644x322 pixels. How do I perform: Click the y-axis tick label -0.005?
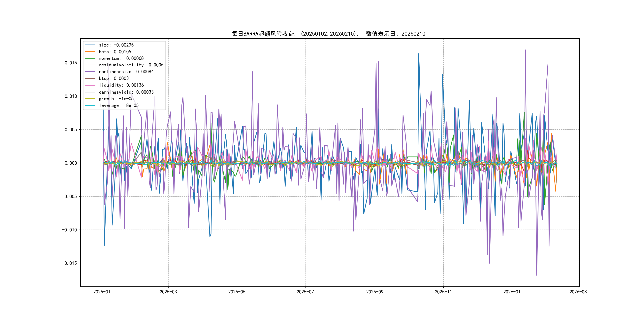pyautogui.click(x=70, y=197)
